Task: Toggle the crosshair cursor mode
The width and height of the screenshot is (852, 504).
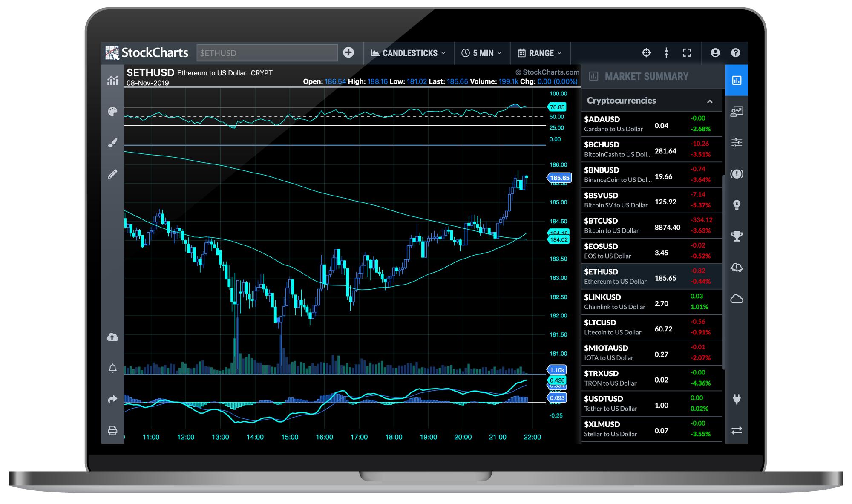Action: point(646,52)
